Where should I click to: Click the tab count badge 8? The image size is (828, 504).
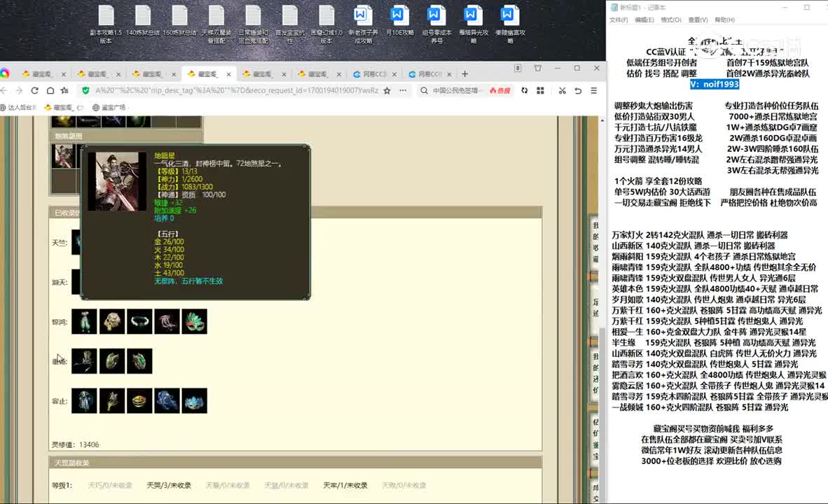518,68
